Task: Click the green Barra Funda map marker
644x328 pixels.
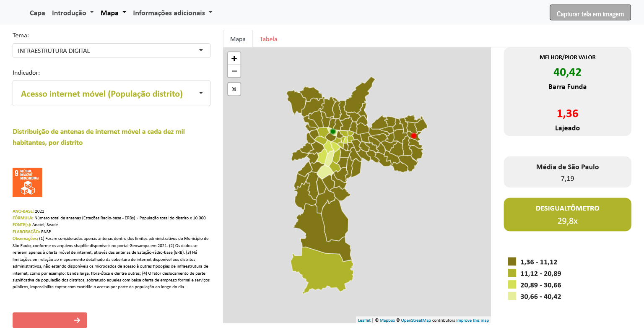Action: click(333, 132)
